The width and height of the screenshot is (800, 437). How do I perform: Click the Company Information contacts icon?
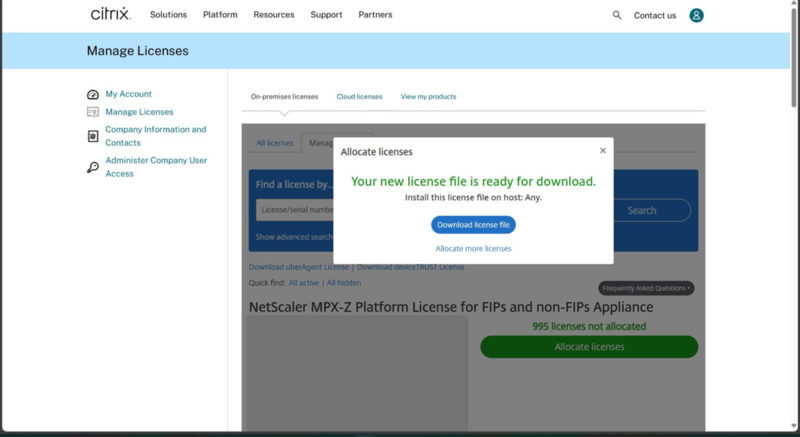click(x=93, y=136)
